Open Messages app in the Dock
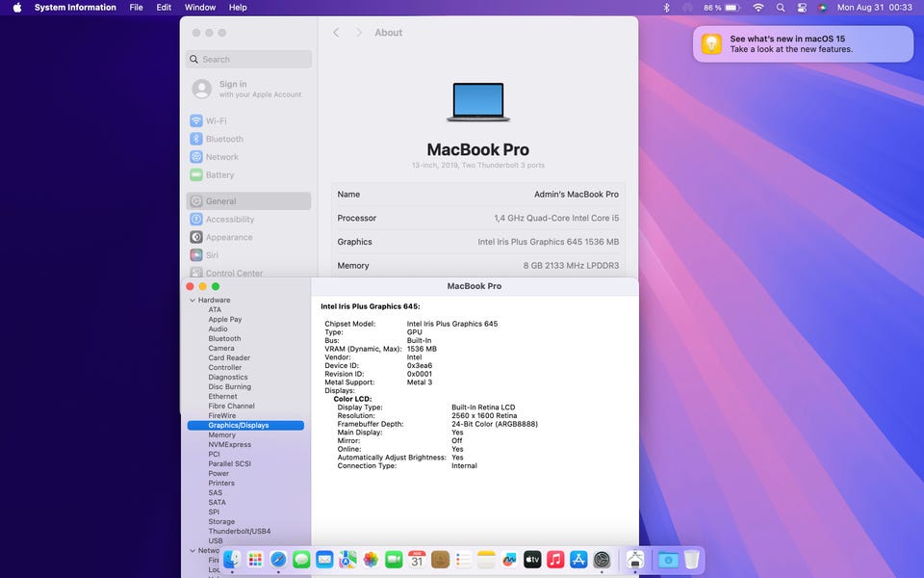Viewport: 924px width, 578px height. 301,559
